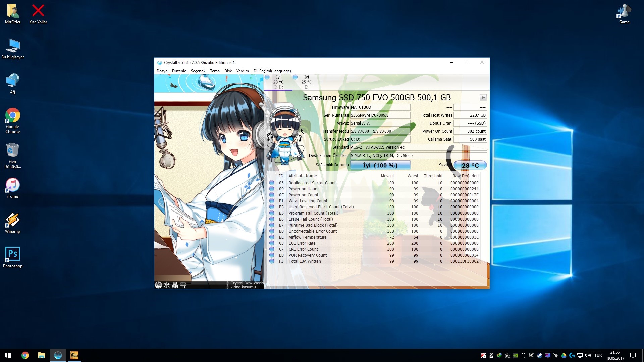644x362 pixels.
Task: Click the Threshold column header
Action: click(x=433, y=176)
